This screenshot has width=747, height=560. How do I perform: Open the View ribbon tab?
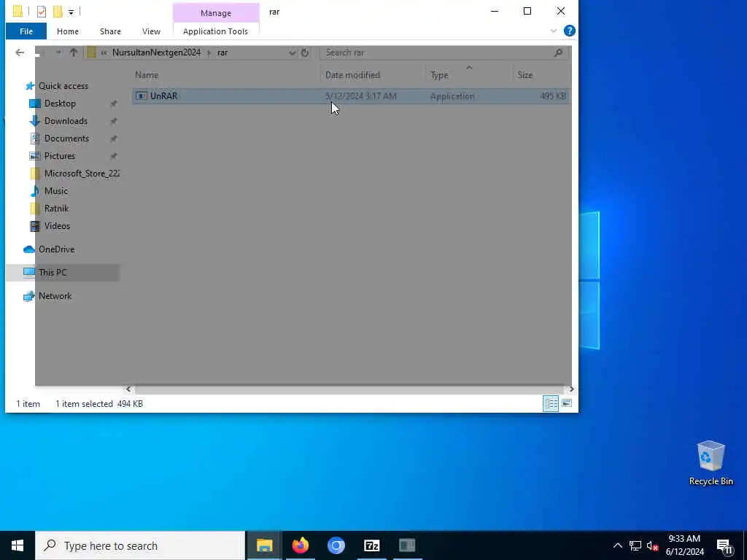[151, 31]
